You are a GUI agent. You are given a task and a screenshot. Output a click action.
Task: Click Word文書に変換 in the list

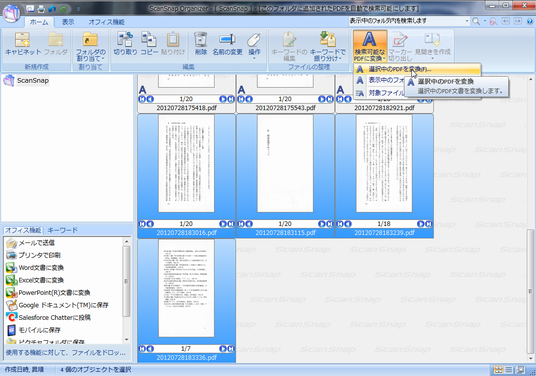41,268
